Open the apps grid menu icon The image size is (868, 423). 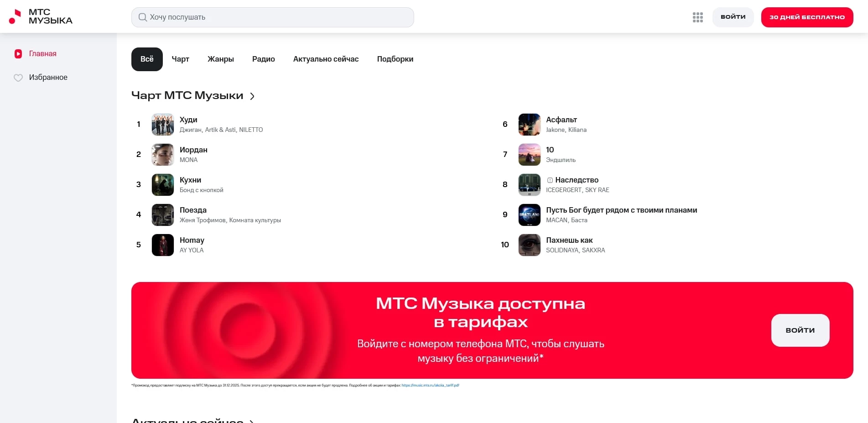[697, 17]
